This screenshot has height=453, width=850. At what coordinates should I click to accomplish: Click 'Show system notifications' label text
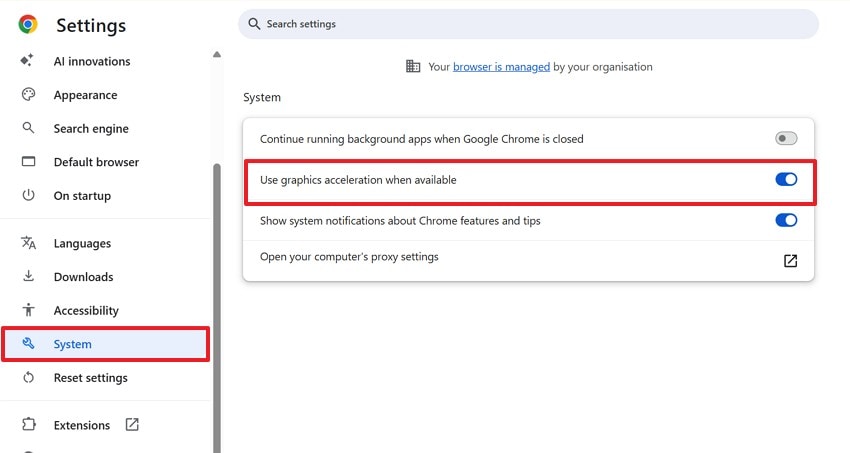(x=400, y=221)
